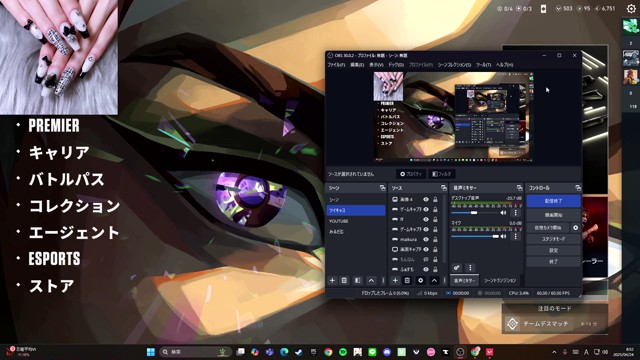Screen dimensions: 640x360
Task: Unlock the 画像 4 source lock icon
Action: [435, 200]
